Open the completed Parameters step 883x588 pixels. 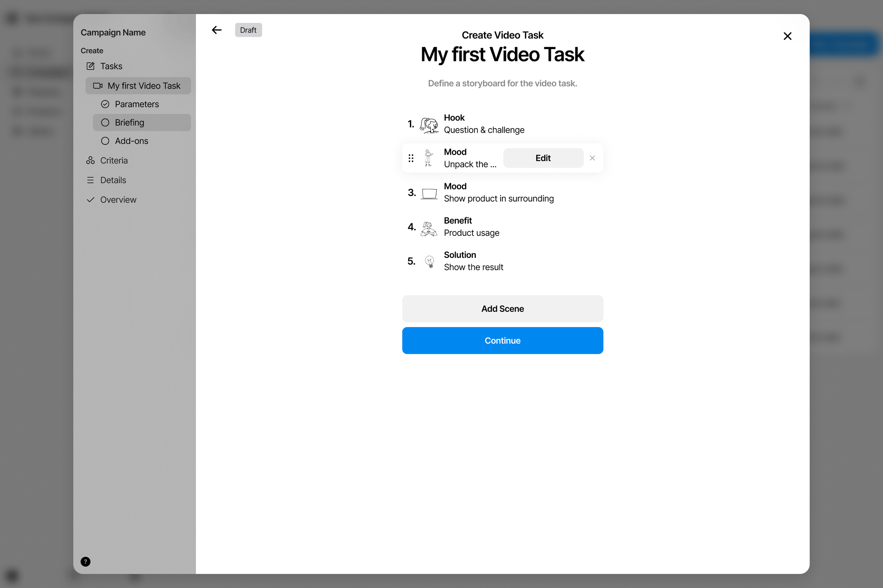pyautogui.click(x=137, y=104)
